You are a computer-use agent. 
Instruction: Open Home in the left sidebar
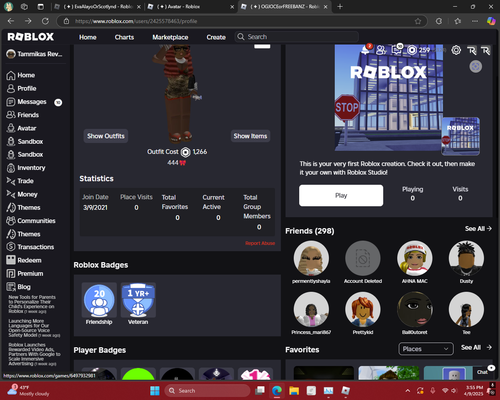[x=21, y=75]
